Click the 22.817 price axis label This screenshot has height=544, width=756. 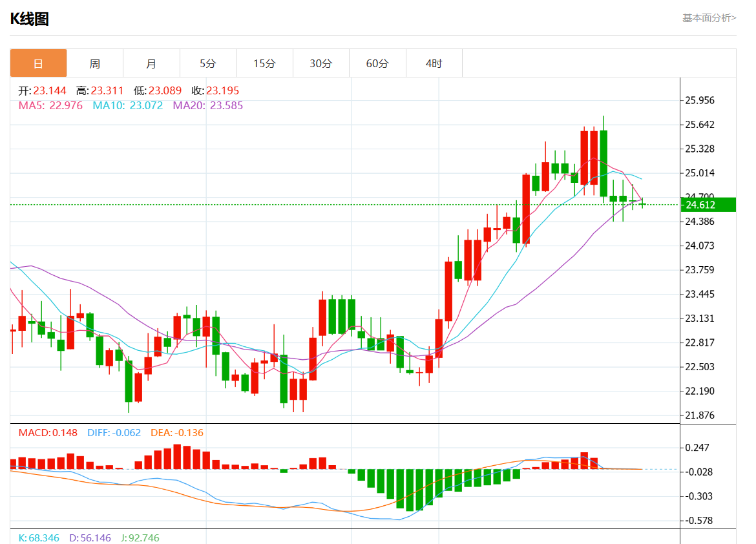(x=700, y=342)
